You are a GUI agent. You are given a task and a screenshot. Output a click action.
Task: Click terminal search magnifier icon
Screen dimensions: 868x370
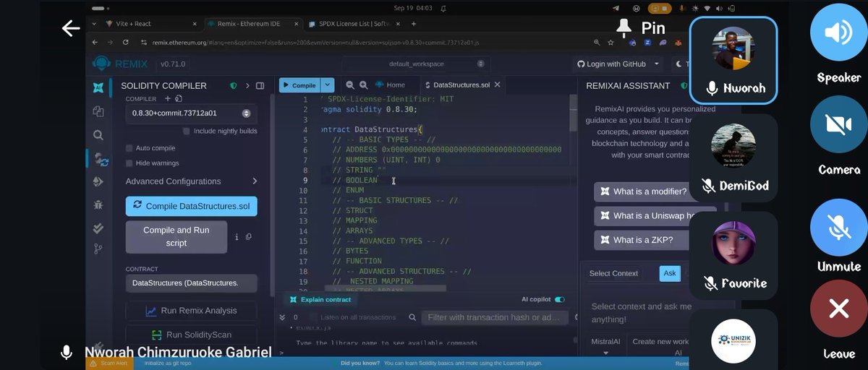pyautogui.click(x=412, y=317)
